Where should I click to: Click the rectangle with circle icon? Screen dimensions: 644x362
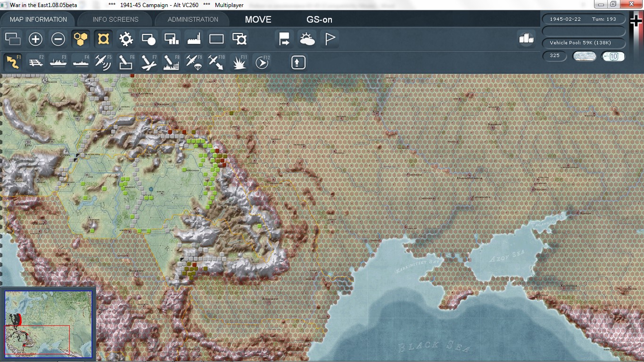[x=149, y=39]
